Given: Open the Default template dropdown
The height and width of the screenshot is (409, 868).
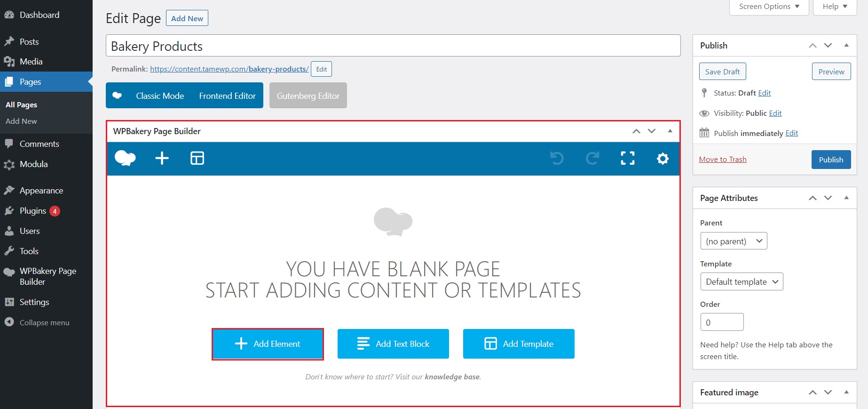Looking at the screenshot, I should click(742, 281).
